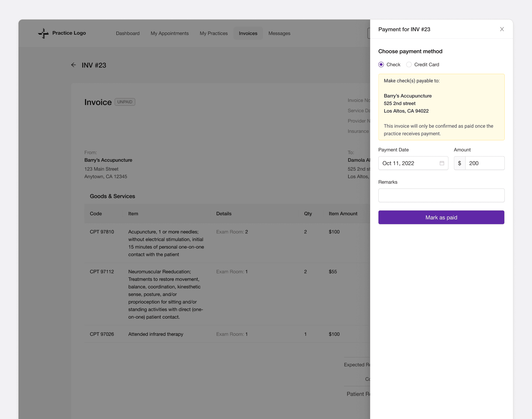Click the Goods & Services heading

[x=112, y=196]
